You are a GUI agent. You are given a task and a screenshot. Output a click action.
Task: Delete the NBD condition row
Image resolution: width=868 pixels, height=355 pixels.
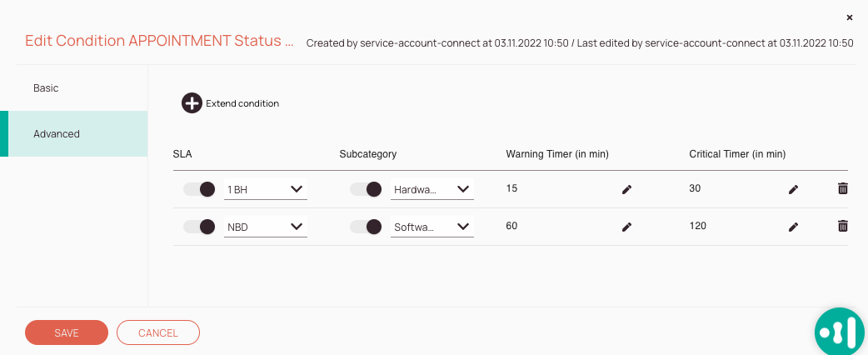[x=842, y=226]
